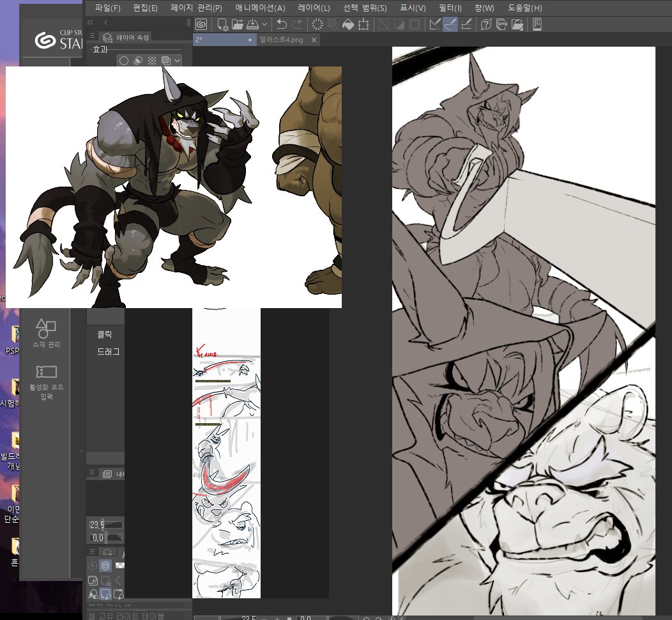
Task: Open the 편집(E) menu
Action: tap(145, 8)
